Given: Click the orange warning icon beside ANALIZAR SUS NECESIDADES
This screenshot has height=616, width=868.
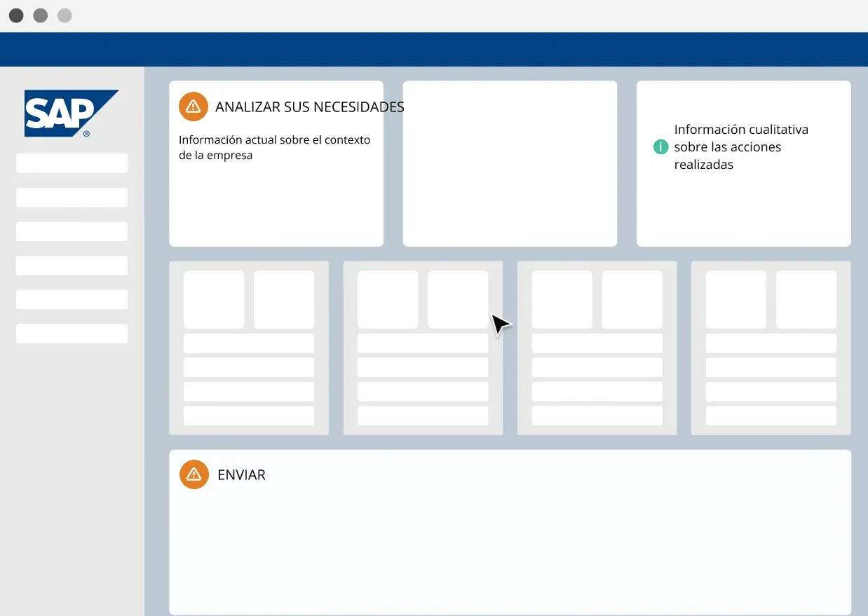Looking at the screenshot, I should (x=194, y=107).
